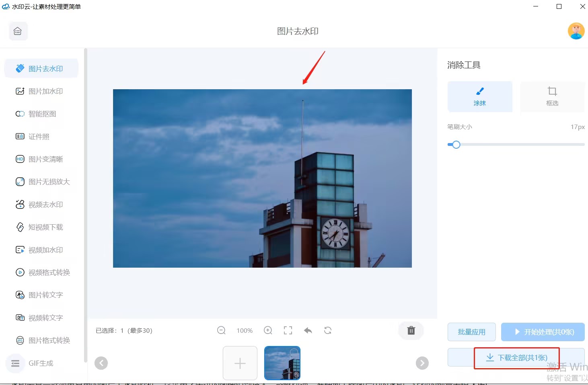Select the clock tower image thumbnail
Viewport: 588px width, 385px height.
[x=282, y=363]
